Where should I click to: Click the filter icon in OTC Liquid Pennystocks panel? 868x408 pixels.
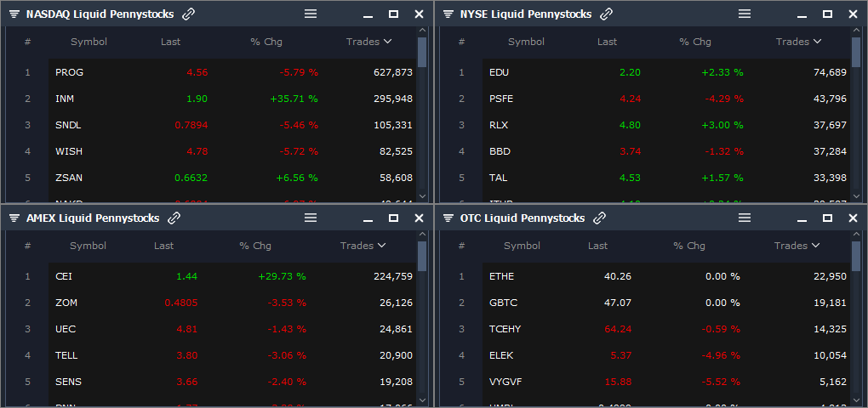(448, 218)
